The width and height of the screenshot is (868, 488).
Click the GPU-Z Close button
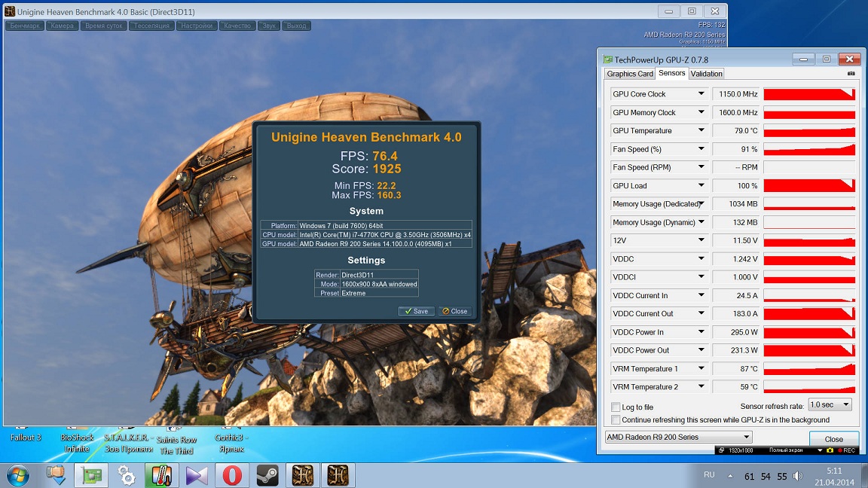click(x=833, y=439)
